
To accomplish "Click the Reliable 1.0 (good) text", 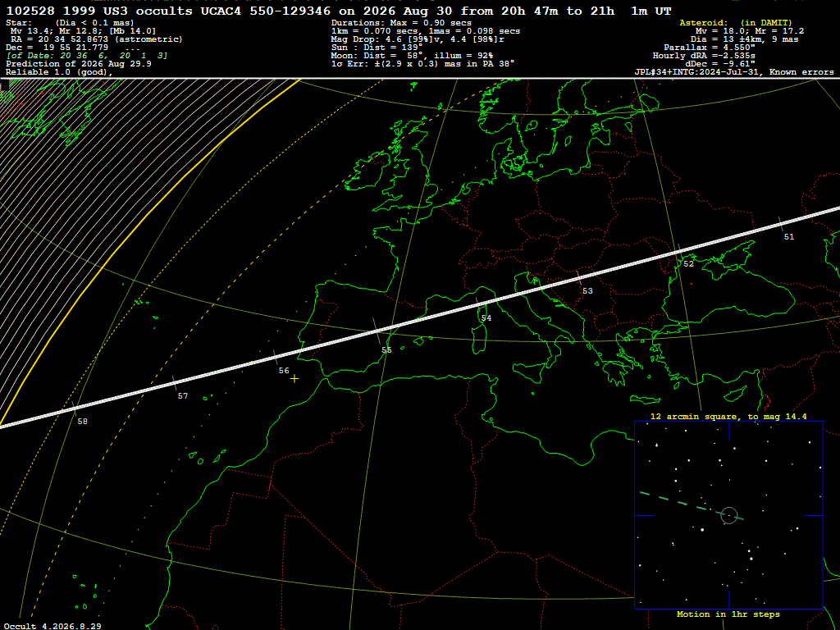I will (59, 72).
